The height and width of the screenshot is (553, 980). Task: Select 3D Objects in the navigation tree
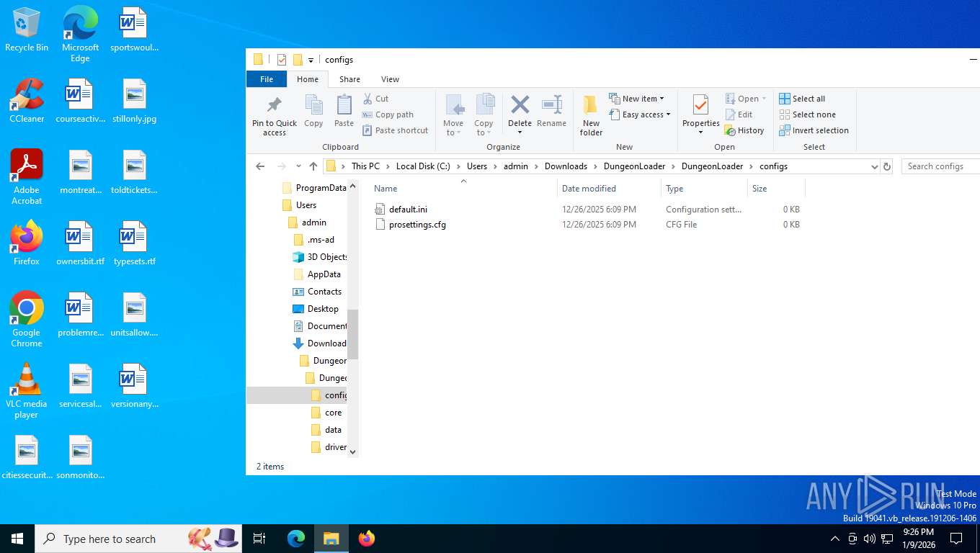(x=320, y=257)
